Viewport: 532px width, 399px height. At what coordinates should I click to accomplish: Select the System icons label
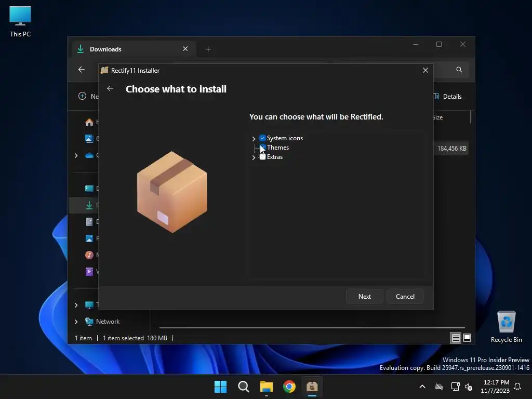[285, 138]
